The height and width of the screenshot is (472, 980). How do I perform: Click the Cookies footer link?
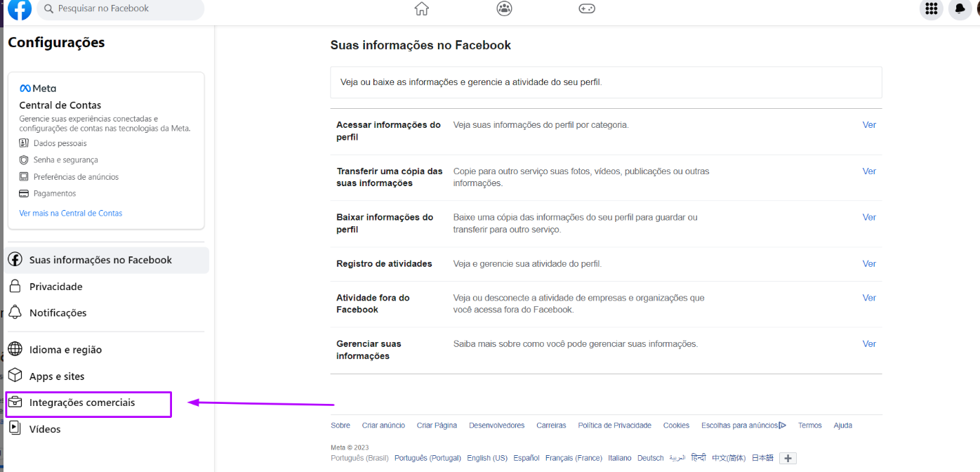coord(676,425)
